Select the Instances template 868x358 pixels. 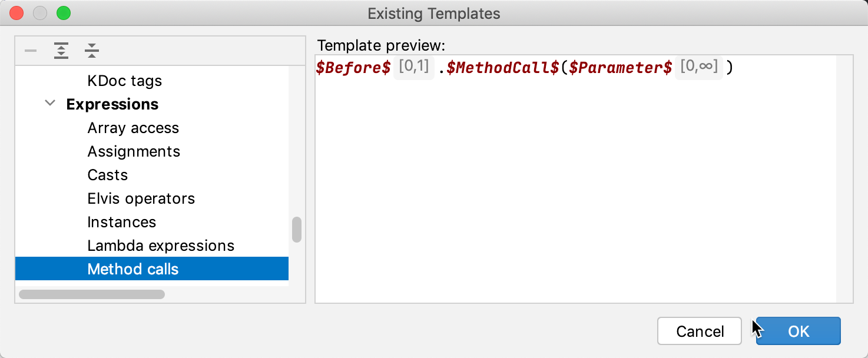coord(122,221)
